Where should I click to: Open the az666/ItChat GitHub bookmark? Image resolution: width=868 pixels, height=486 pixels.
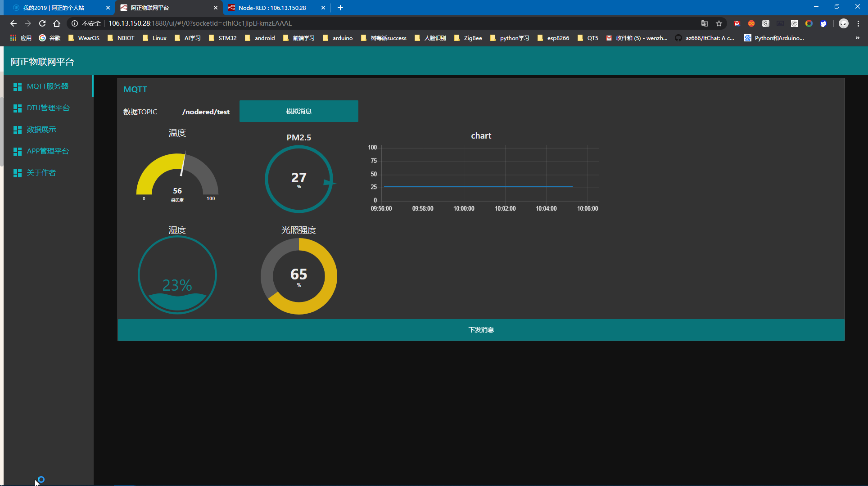click(x=705, y=38)
